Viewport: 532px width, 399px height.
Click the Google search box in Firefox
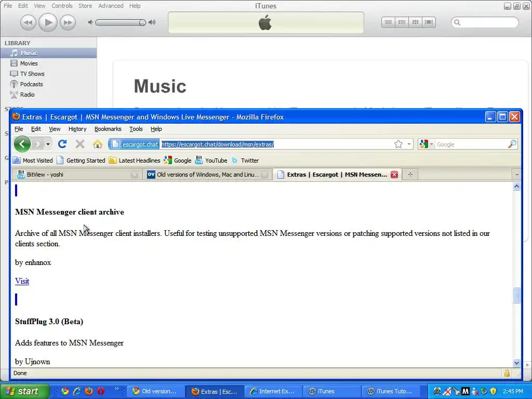471,144
